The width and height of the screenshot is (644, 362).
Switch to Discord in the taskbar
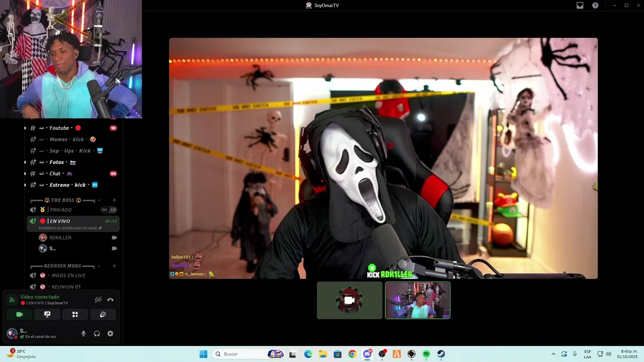367,354
